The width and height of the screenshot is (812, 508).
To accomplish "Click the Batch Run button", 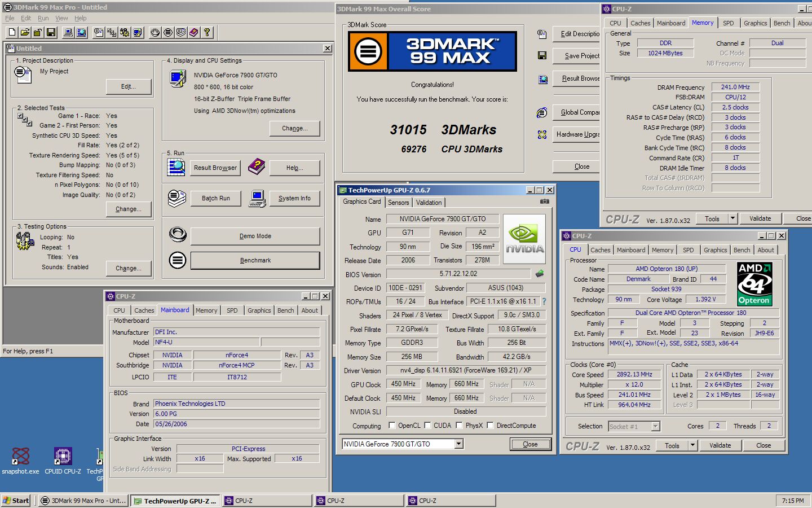I will 215,198.
